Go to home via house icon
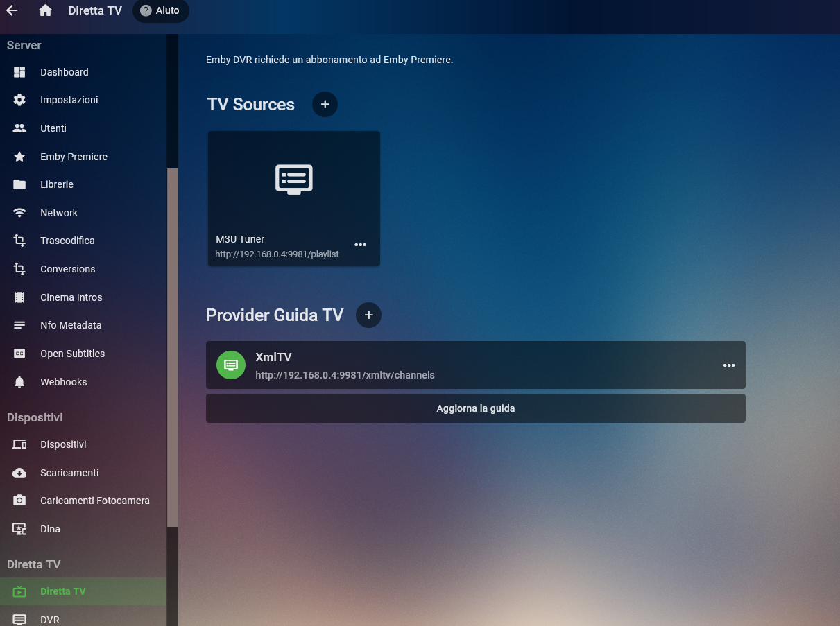 [46, 10]
